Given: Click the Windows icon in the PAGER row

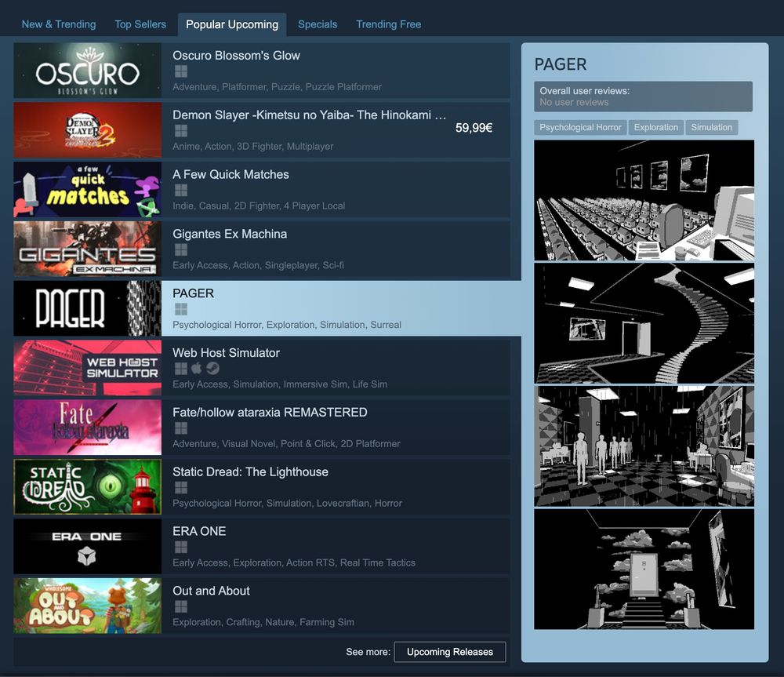Looking at the screenshot, I should [x=181, y=309].
